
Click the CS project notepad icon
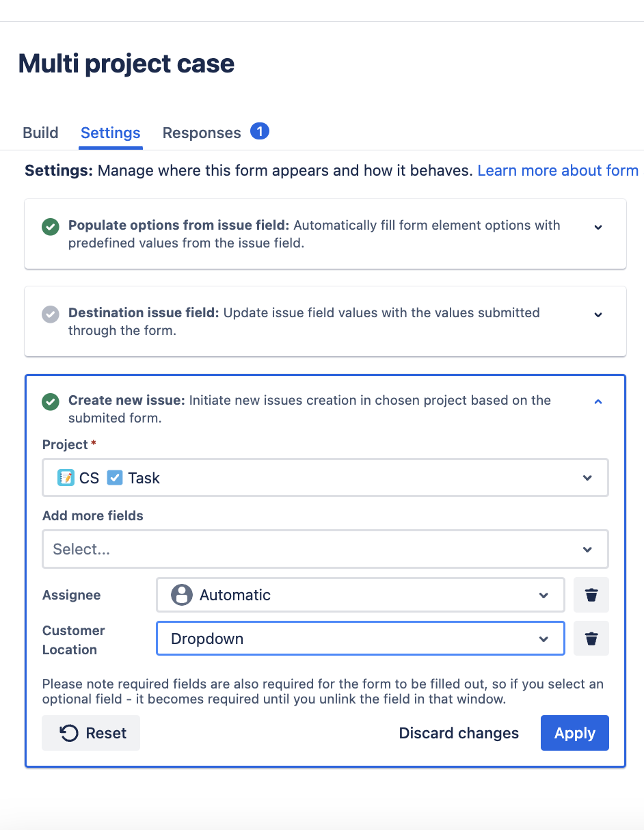[x=66, y=478]
